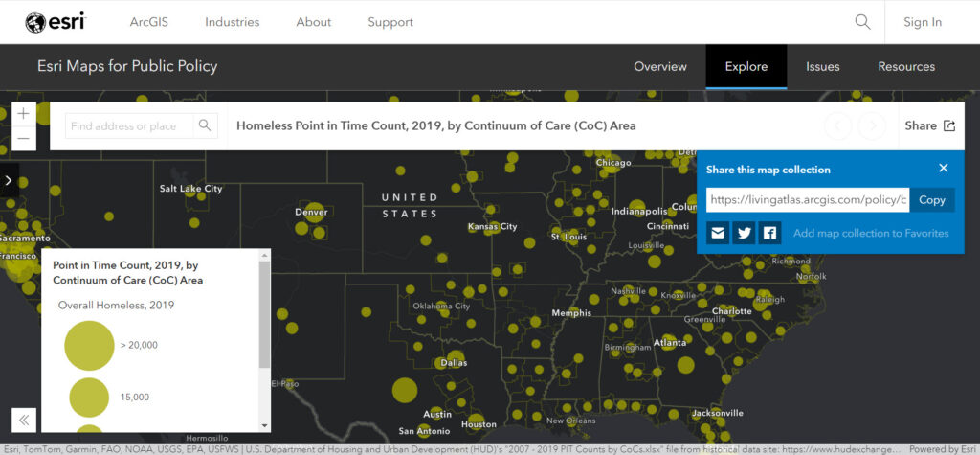Click the Share button label

(921, 125)
